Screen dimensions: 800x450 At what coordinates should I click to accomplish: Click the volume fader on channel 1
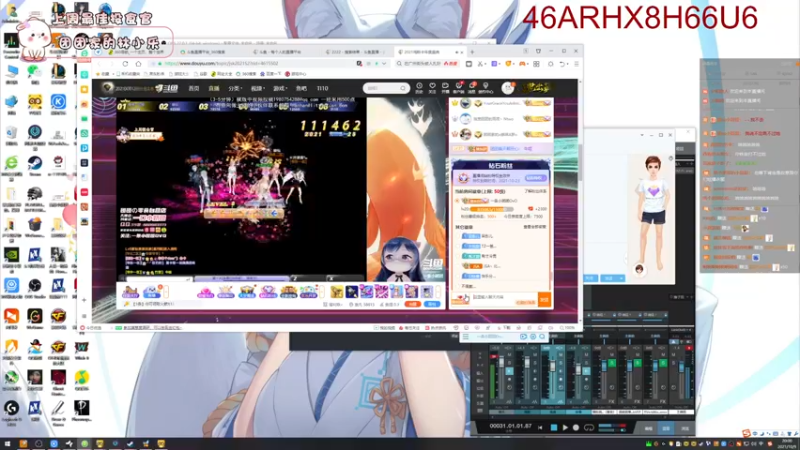tap(502, 362)
